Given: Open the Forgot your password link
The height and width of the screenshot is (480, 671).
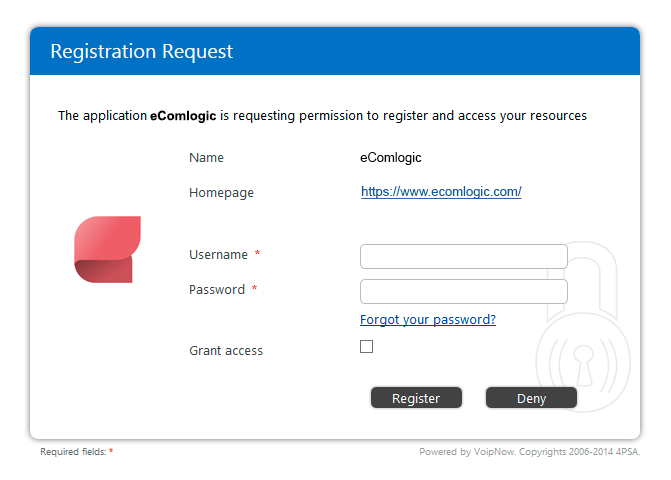Looking at the screenshot, I should 428,320.
